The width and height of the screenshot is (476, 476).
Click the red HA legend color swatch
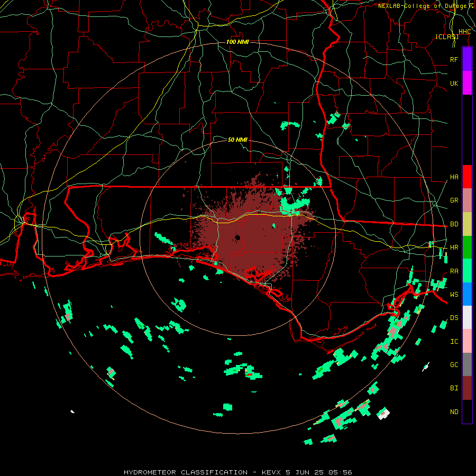pyautogui.click(x=467, y=177)
